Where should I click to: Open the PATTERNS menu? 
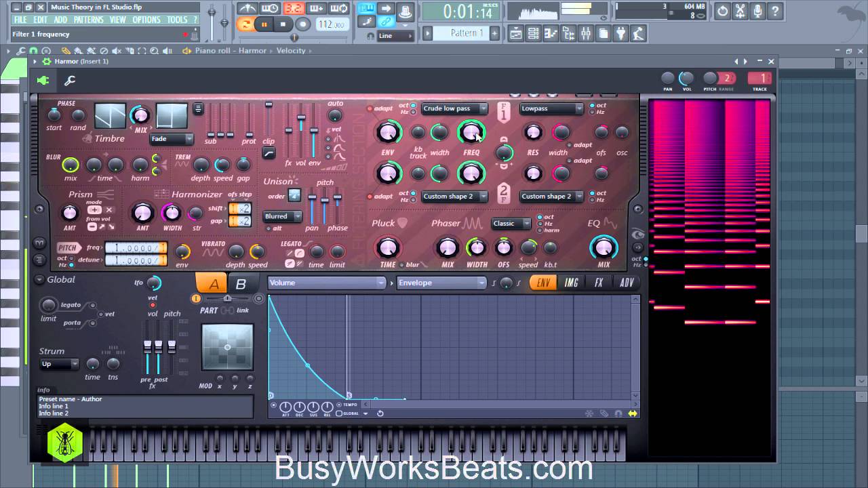pos(88,20)
